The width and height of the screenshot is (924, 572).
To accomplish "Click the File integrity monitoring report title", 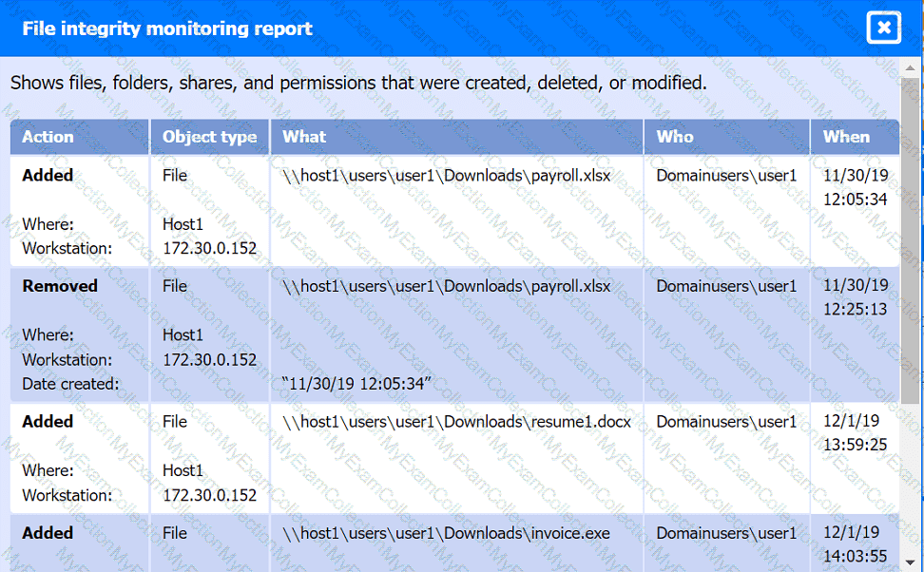I will coord(167,29).
